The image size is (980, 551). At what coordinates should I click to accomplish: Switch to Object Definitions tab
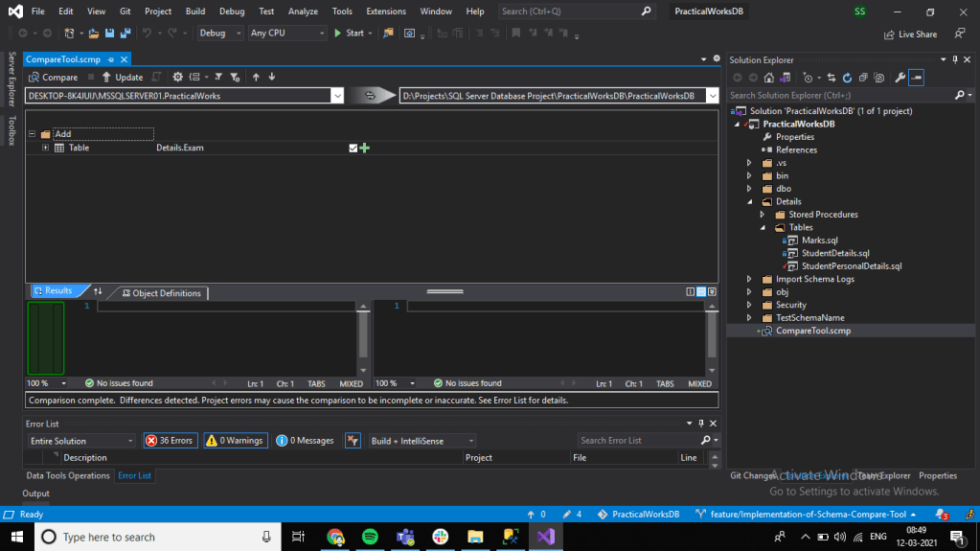160,293
